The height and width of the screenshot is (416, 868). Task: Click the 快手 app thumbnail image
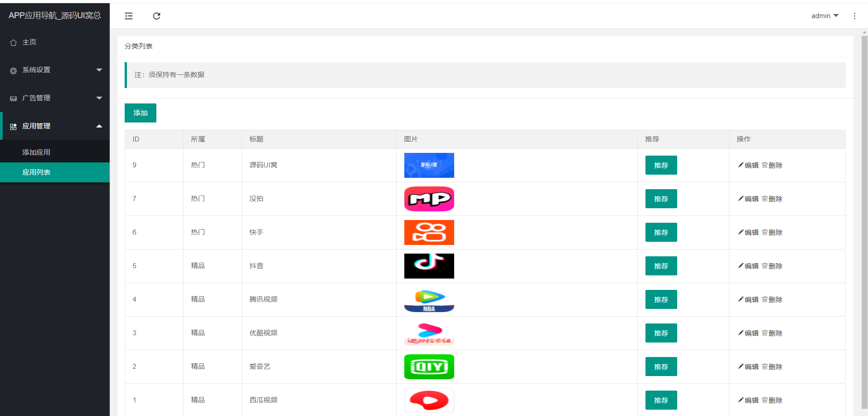coord(429,232)
